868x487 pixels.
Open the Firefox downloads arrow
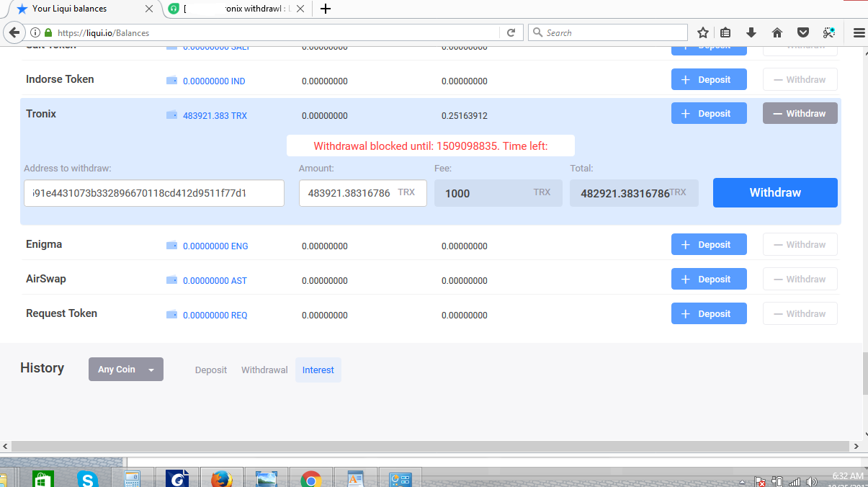click(751, 32)
